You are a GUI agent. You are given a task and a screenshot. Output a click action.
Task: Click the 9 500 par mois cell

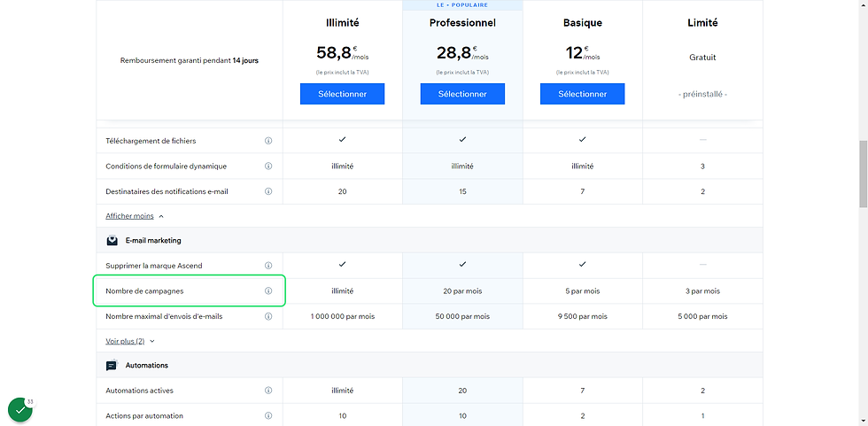pos(583,316)
